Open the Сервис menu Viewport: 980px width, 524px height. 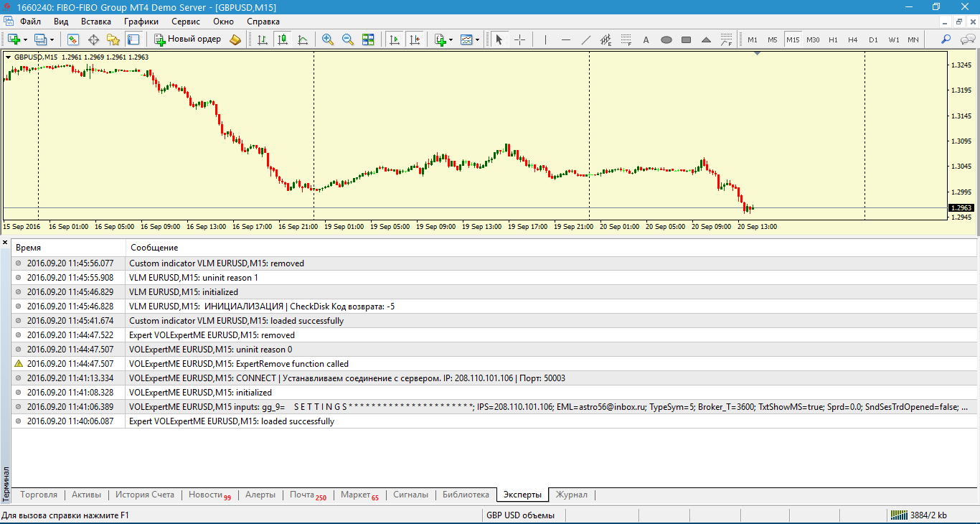[x=186, y=22]
